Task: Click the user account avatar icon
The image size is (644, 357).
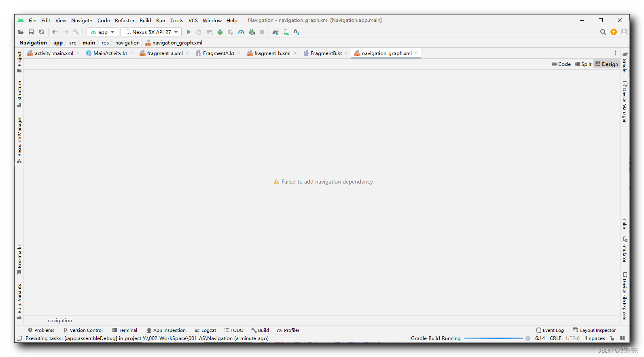Action: 624,32
